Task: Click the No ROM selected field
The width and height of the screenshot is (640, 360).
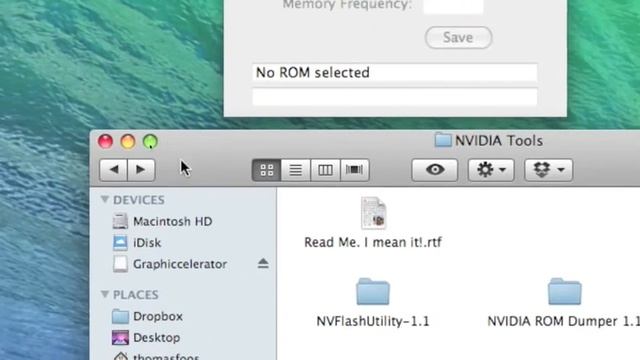Action: (395, 73)
